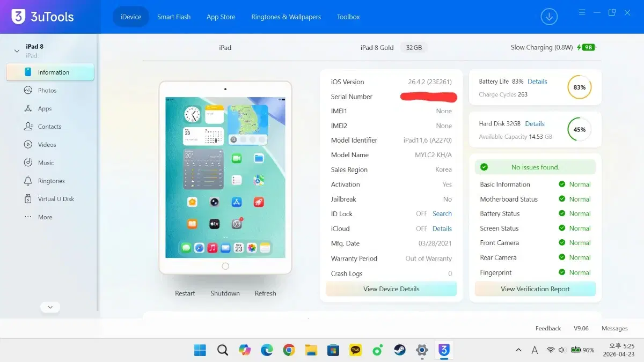Open Hard Disk Details link
This screenshot has height=362, width=644.
(535, 123)
